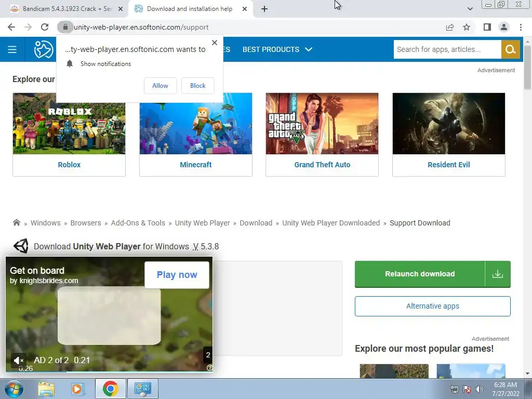The width and height of the screenshot is (532, 399).
Task: Open the Resident Evil thumbnail
Action: [x=448, y=124]
